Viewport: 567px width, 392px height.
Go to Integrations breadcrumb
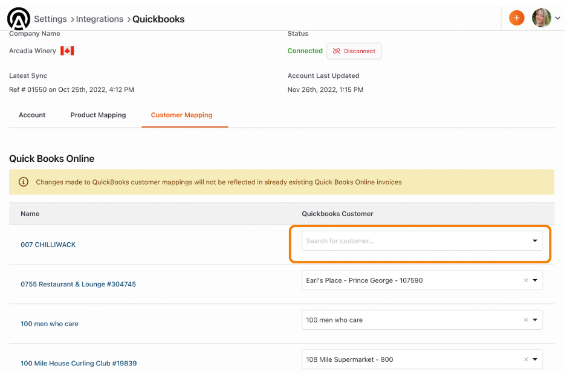point(100,19)
